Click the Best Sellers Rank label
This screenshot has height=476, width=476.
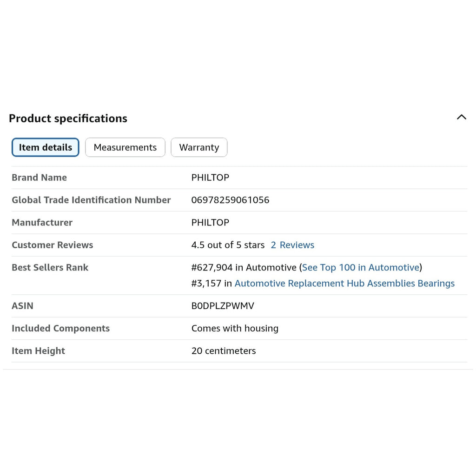tap(50, 267)
